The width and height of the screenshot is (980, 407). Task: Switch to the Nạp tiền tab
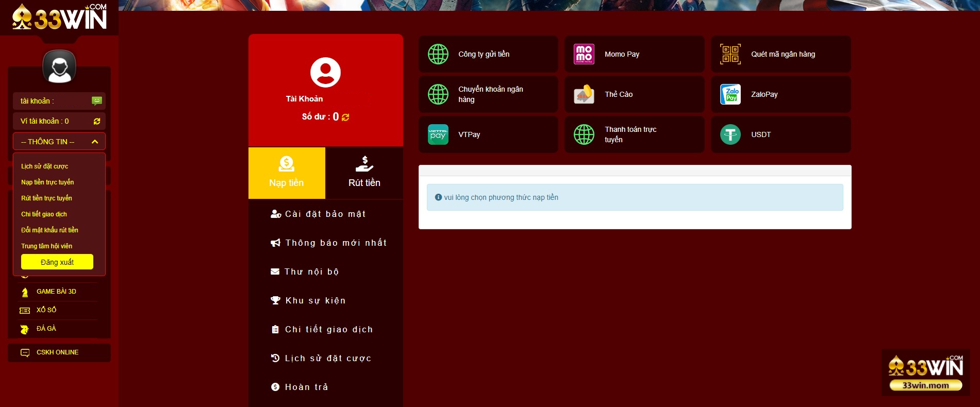pos(287,173)
